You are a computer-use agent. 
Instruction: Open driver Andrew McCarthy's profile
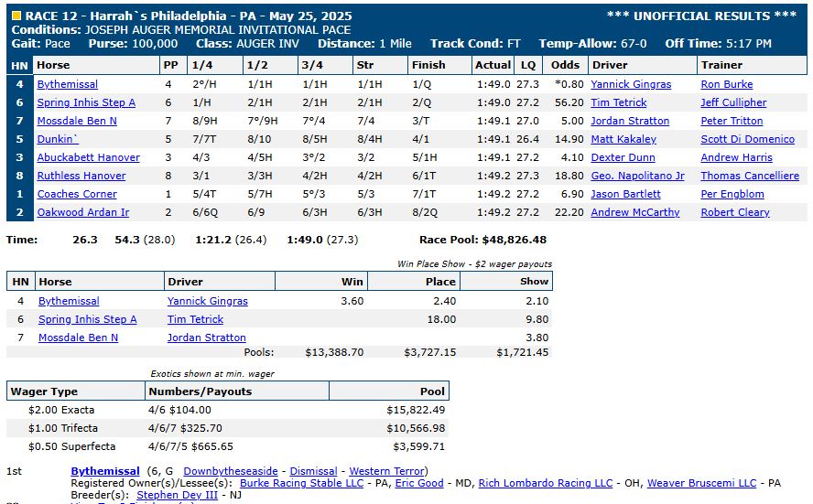(x=635, y=212)
